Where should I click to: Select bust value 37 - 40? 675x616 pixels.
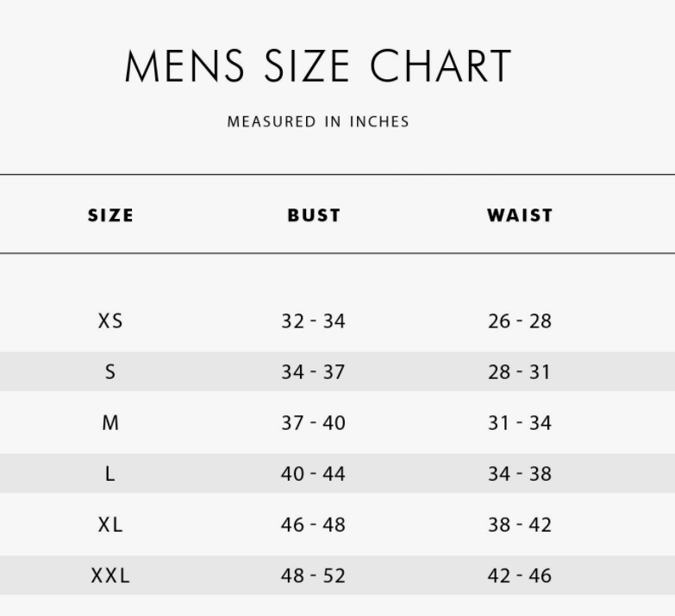click(x=313, y=423)
